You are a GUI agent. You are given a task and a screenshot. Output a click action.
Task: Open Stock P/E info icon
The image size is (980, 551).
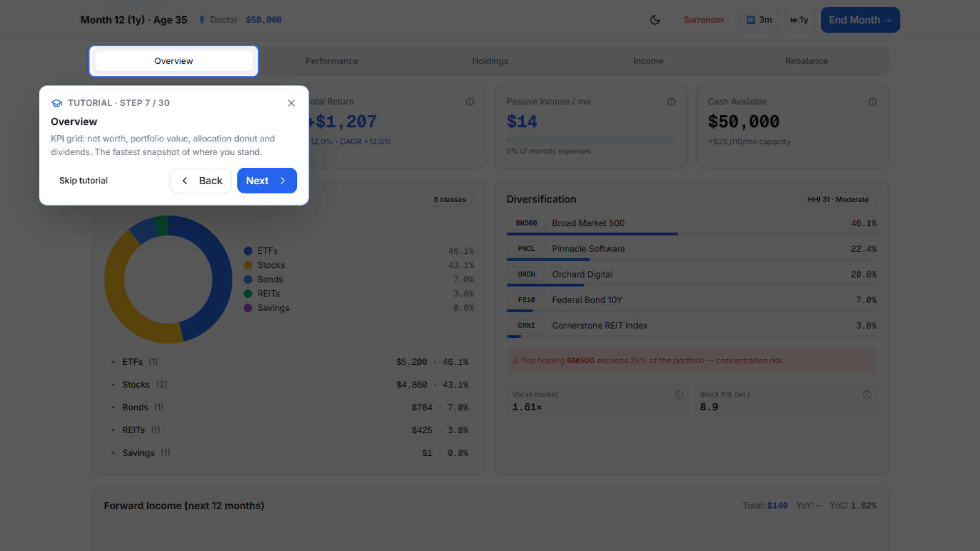coord(867,394)
